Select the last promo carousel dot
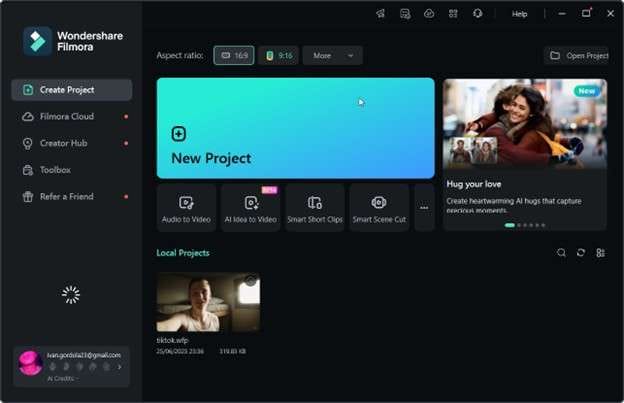624x403 pixels. [x=543, y=225]
